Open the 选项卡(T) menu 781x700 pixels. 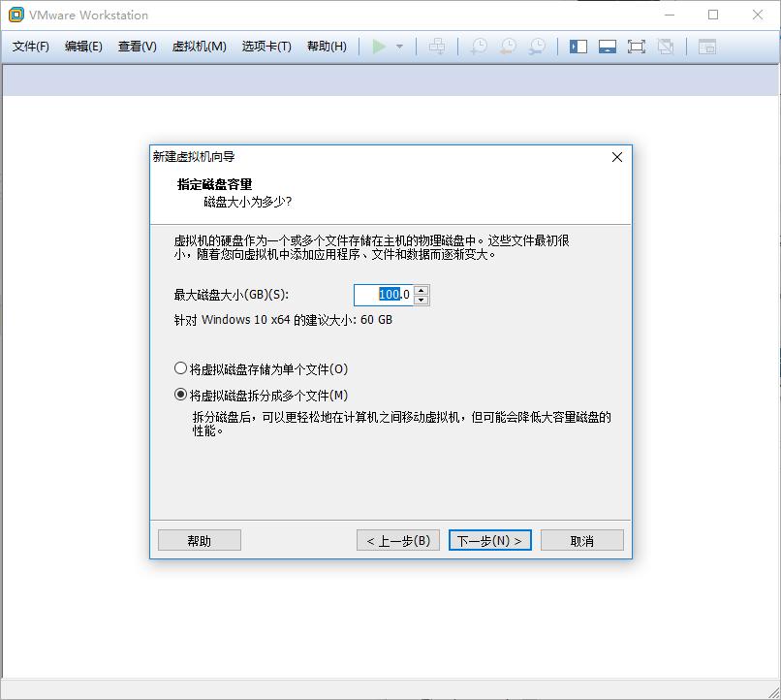coord(264,46)
